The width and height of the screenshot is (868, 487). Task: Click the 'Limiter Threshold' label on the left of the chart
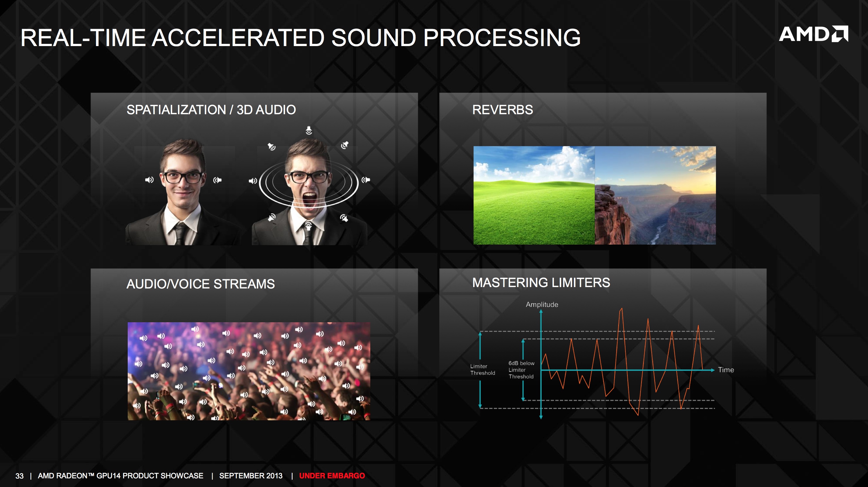483,369
